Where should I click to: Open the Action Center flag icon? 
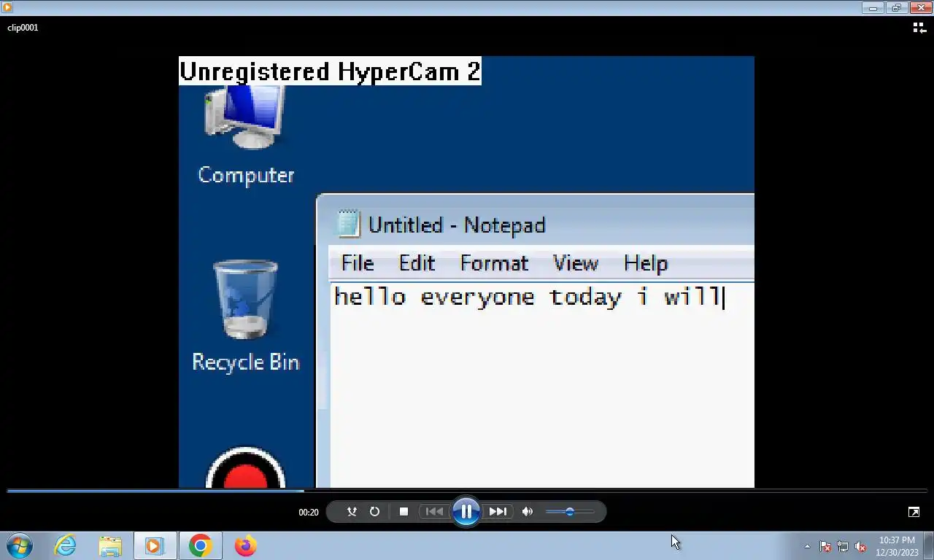pyautogui.click(x=825, y=546)
